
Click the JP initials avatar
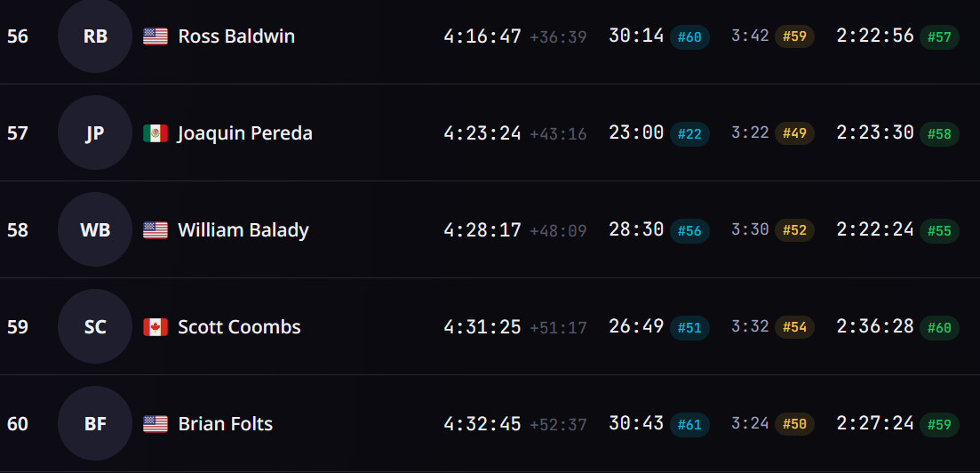coord(95,133)
